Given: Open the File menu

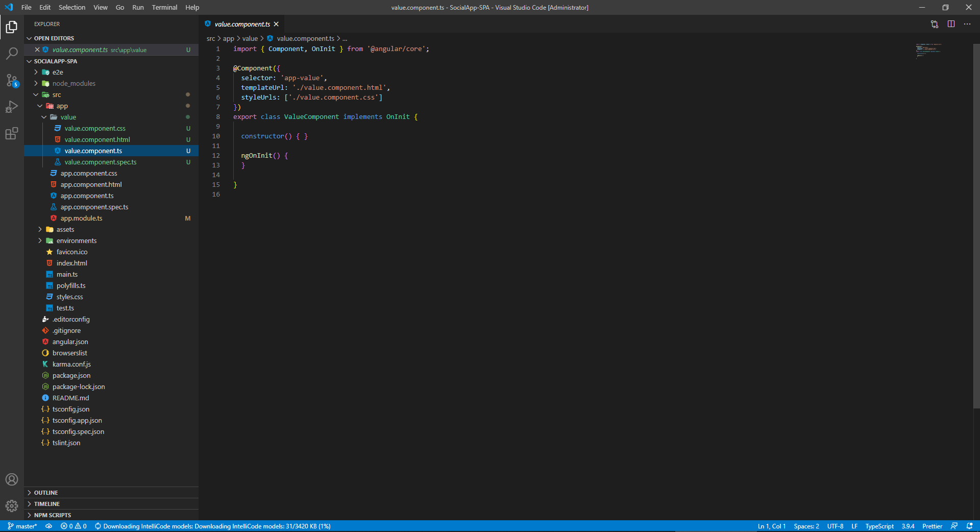Looking at the screenshot, I should point(27,7).
